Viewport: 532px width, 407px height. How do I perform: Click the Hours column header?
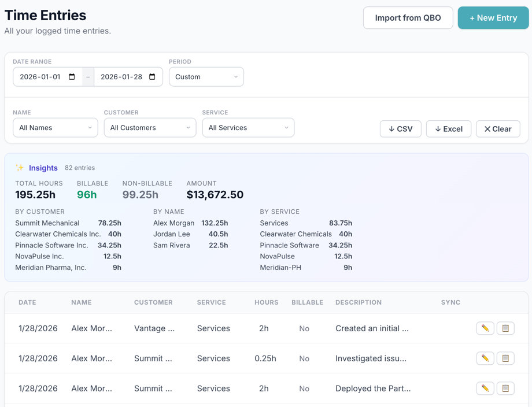coord(266,302)
